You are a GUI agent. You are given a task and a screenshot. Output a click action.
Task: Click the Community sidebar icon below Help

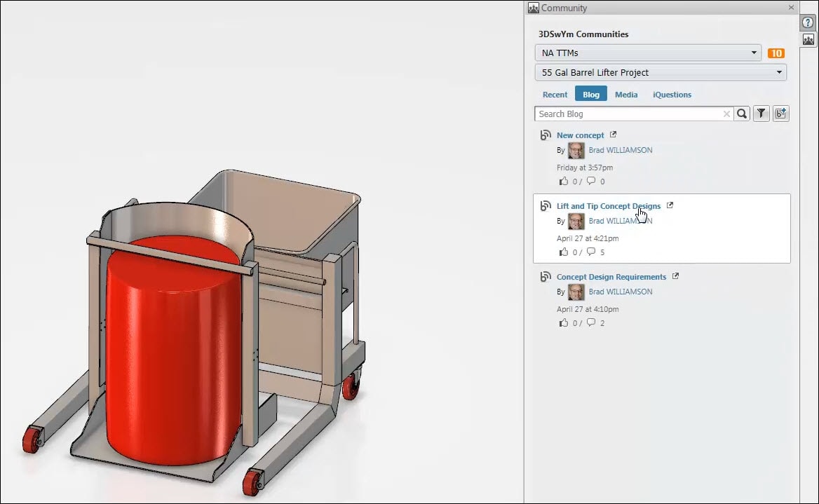pos(808,40)
